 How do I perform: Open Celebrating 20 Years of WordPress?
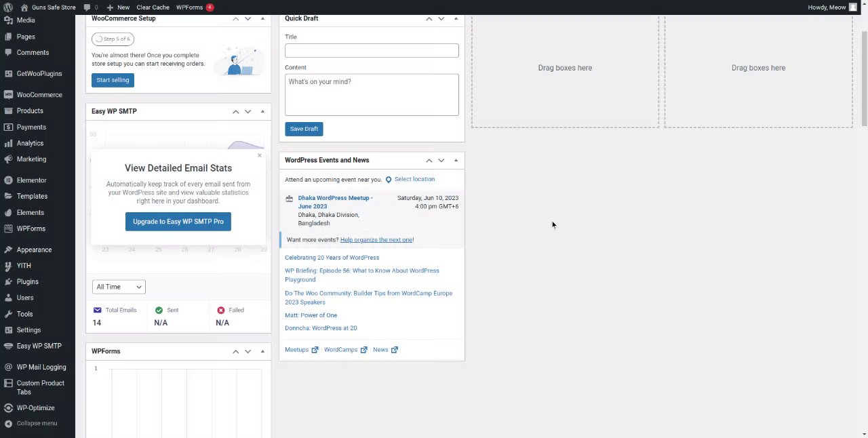coord(332,258)
